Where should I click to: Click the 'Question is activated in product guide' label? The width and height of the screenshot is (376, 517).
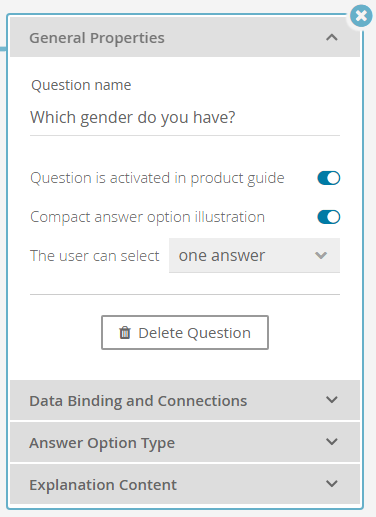click(x=157, y=178)
